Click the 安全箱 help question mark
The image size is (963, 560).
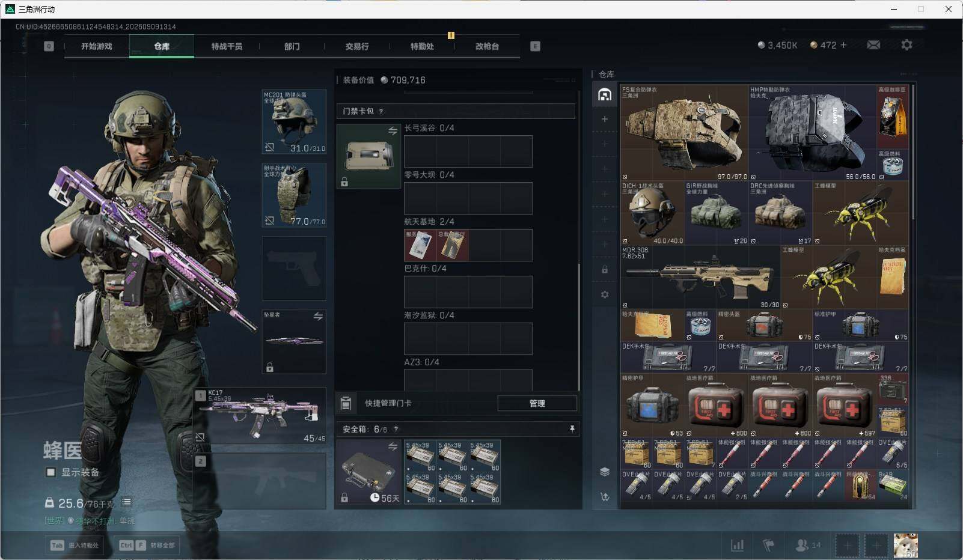pos(396,429)
